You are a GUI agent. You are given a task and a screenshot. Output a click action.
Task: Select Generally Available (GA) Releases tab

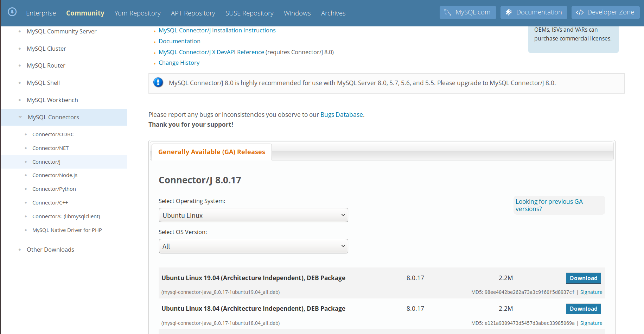[211, 152]
